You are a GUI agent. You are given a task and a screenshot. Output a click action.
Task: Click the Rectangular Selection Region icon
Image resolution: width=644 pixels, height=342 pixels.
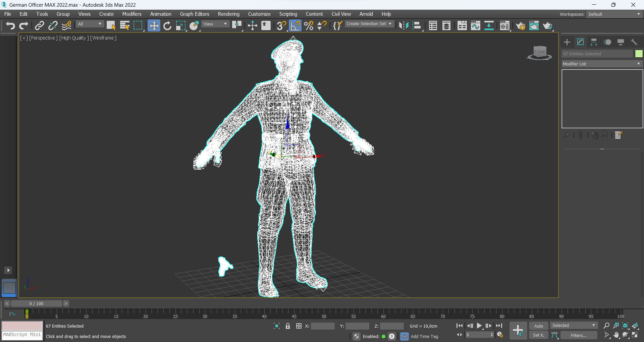coord(138,26)
